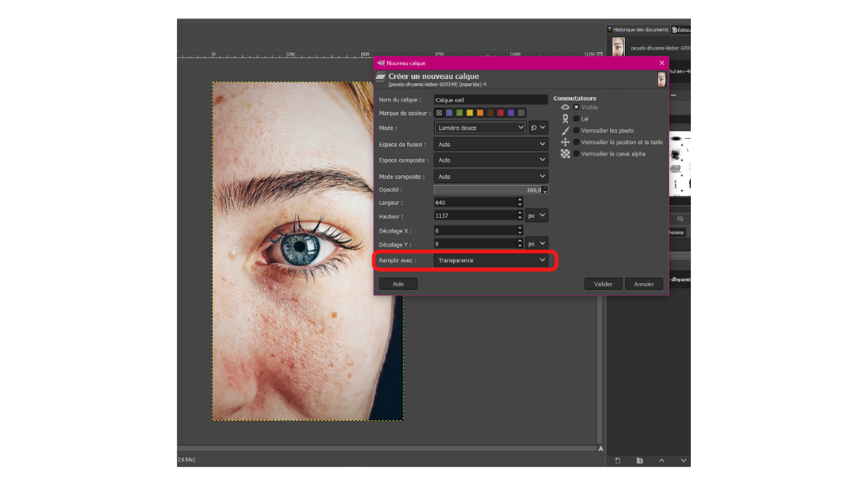Click the vertical canvas scrollbar
Viewport: 868px width, 486px height.
600,371
